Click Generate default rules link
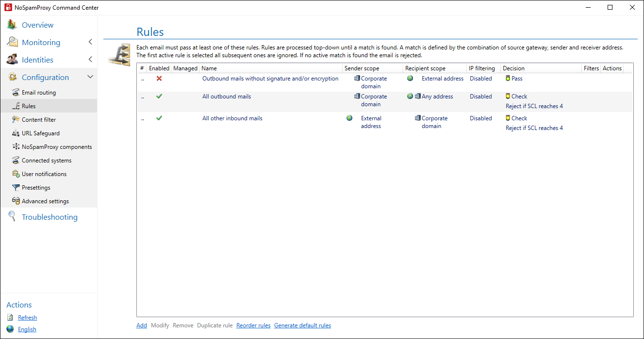Image resolution: width=644 pixels, height=339 pixels. 302,325
